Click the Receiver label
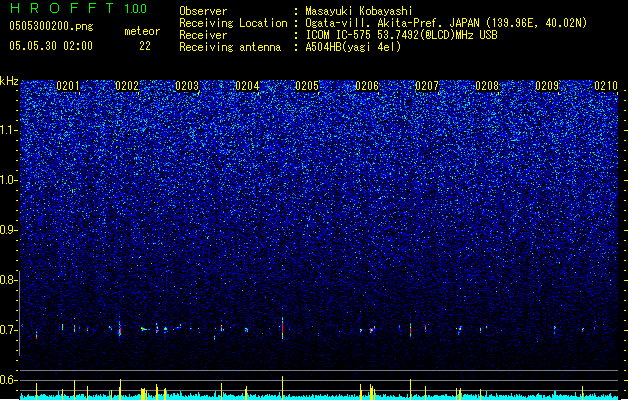 coord(203,35)
